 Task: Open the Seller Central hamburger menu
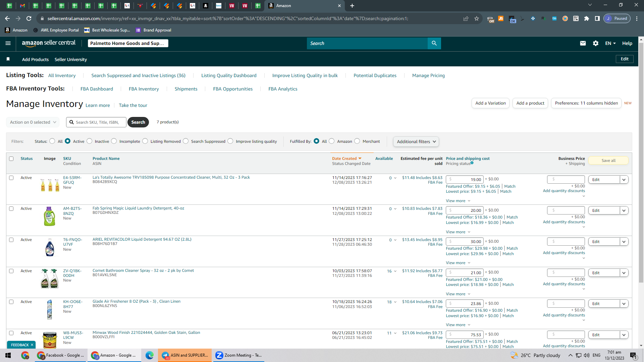(8, 43)
